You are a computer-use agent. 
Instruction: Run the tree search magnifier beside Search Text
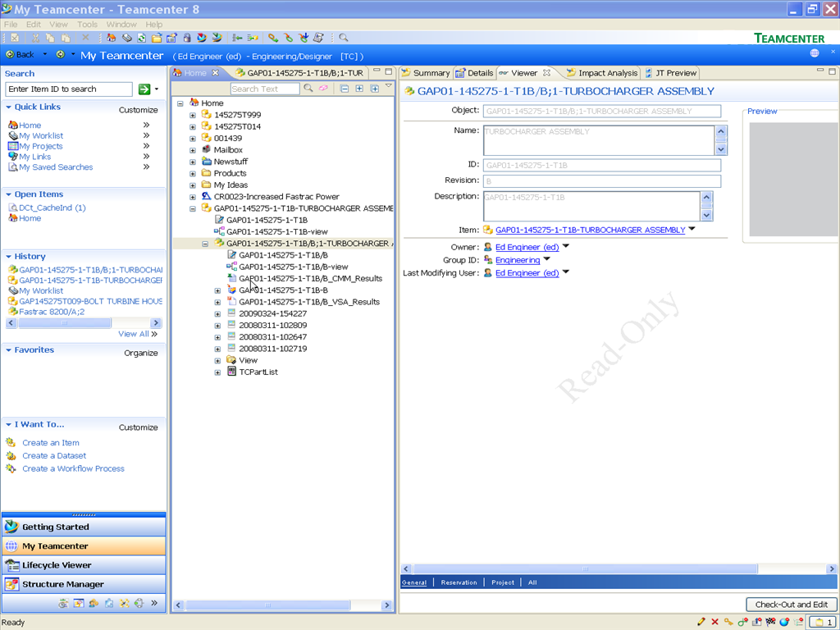308,89
